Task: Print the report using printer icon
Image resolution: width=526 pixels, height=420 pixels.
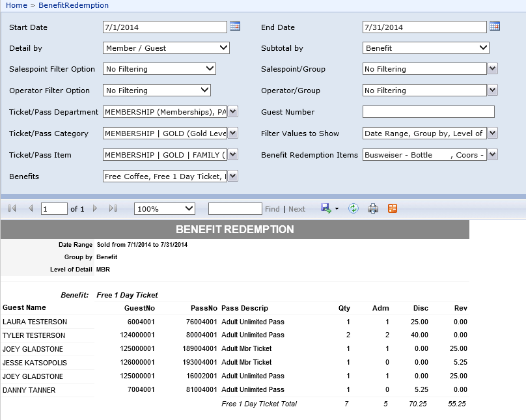Action: coord(373,208)
